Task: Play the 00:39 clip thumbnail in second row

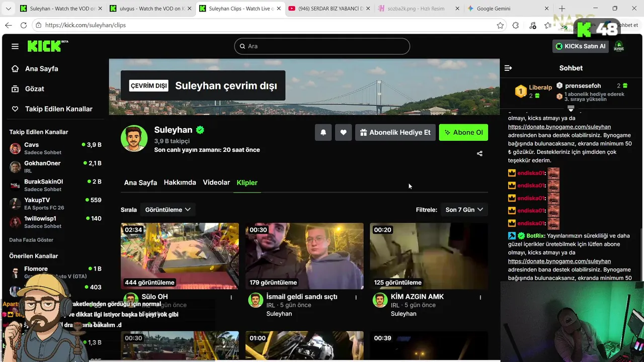Action: coord(429,346)
